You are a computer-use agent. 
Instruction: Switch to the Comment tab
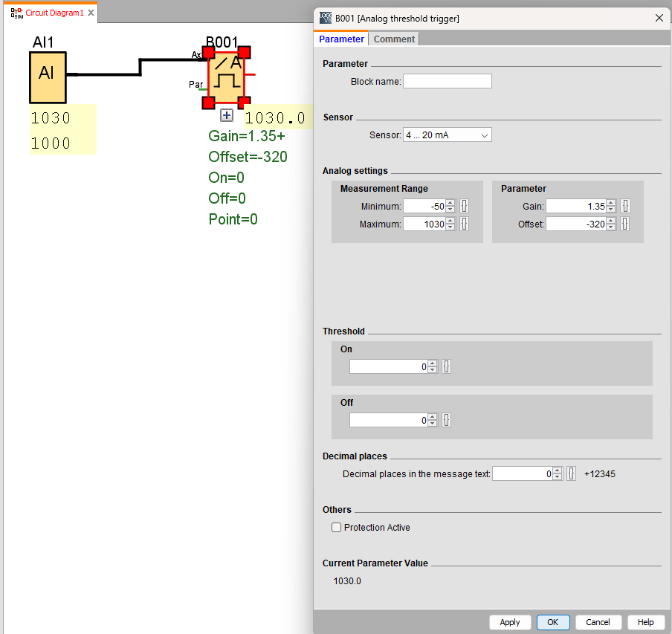click(x=394, y=39)
